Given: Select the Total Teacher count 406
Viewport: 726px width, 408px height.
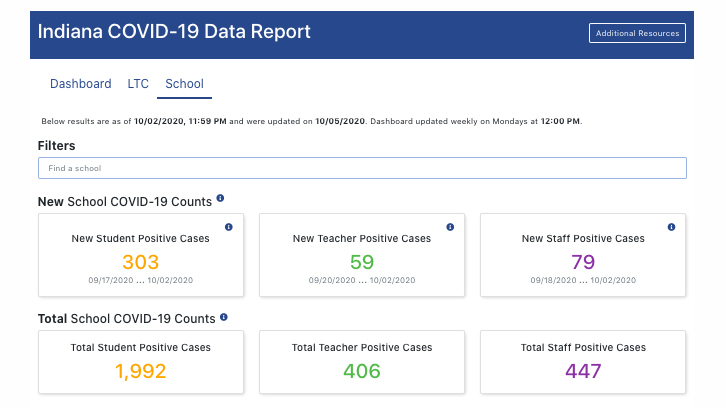Looking at the screenshot, I should click(362, 371).
